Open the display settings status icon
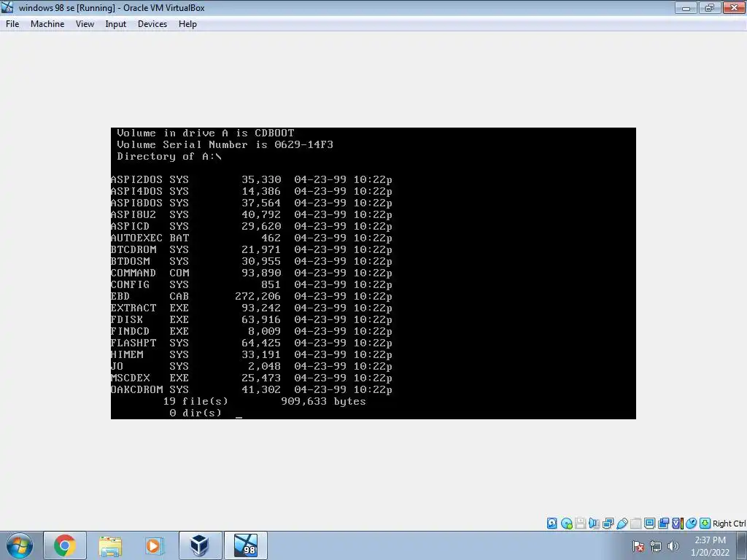 [649, 524]
